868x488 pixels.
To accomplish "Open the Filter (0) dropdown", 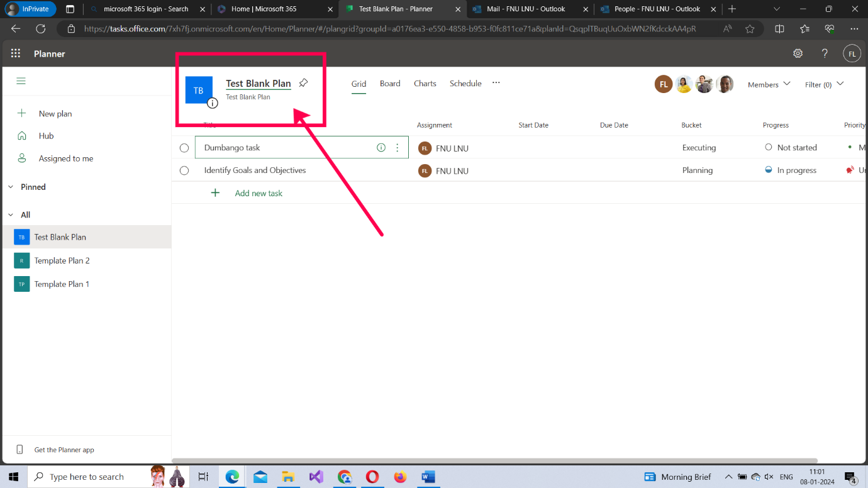I will coord(824,84).
